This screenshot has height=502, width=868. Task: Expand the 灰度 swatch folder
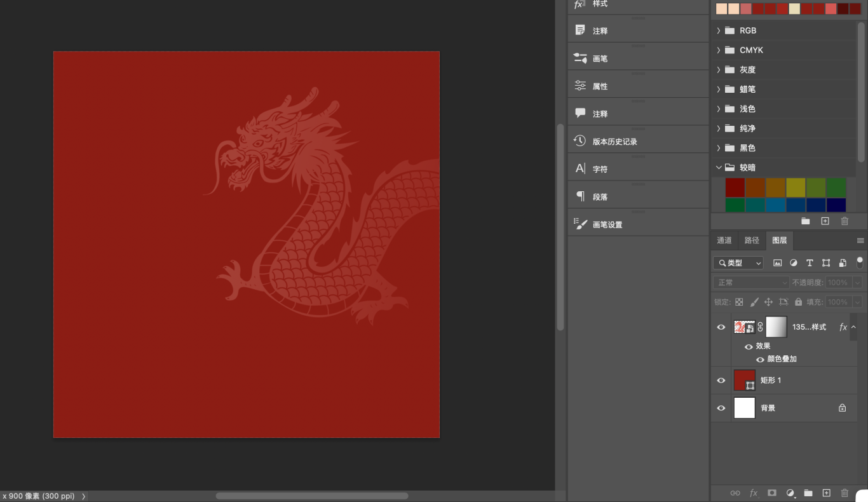tap(719, 70)
